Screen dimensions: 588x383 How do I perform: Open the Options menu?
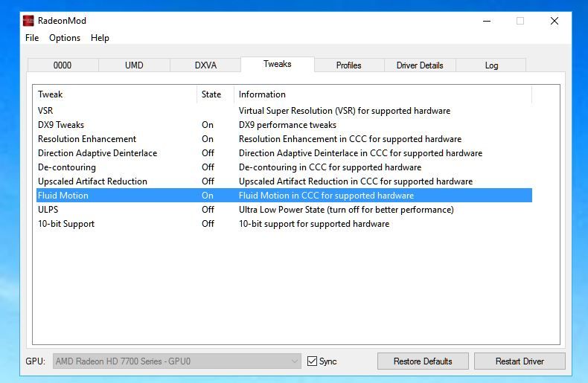[x=65, y=38]
